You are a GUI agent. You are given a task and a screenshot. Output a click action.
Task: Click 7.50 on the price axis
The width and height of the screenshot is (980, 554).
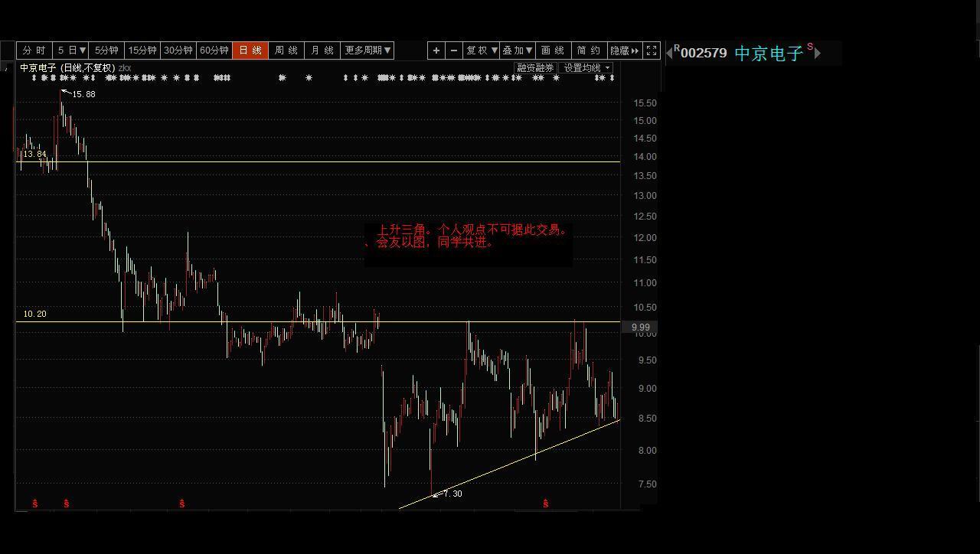point(647,484)
